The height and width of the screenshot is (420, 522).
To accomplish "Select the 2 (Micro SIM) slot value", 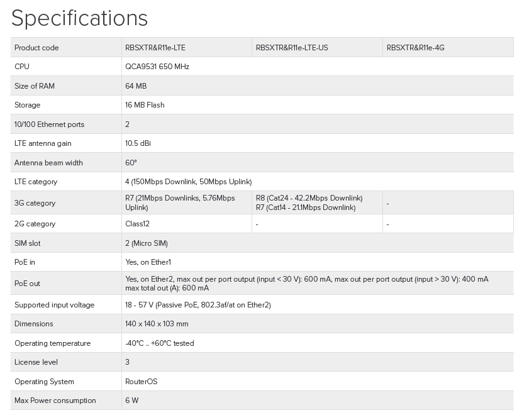I will click(147, 243).
